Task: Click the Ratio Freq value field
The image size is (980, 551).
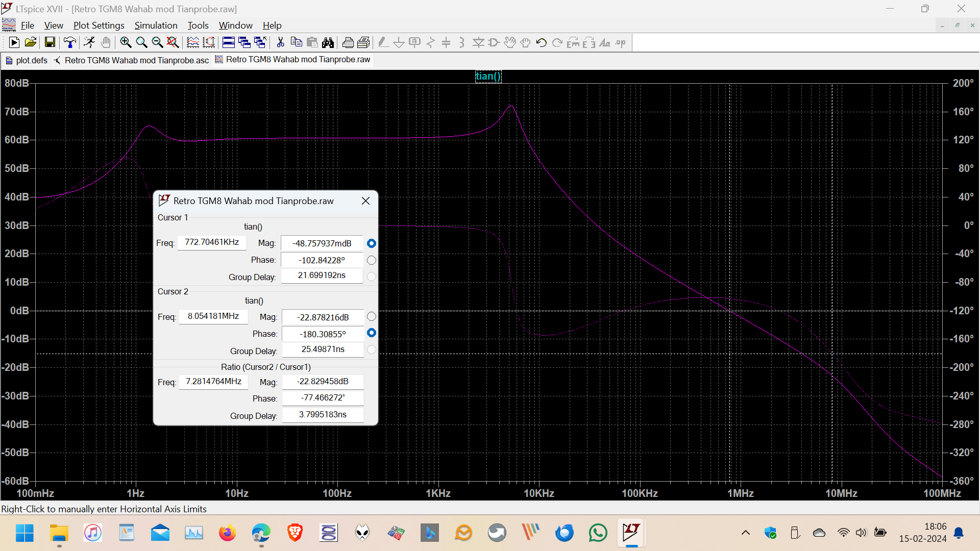Action: (x=213, y=382)
